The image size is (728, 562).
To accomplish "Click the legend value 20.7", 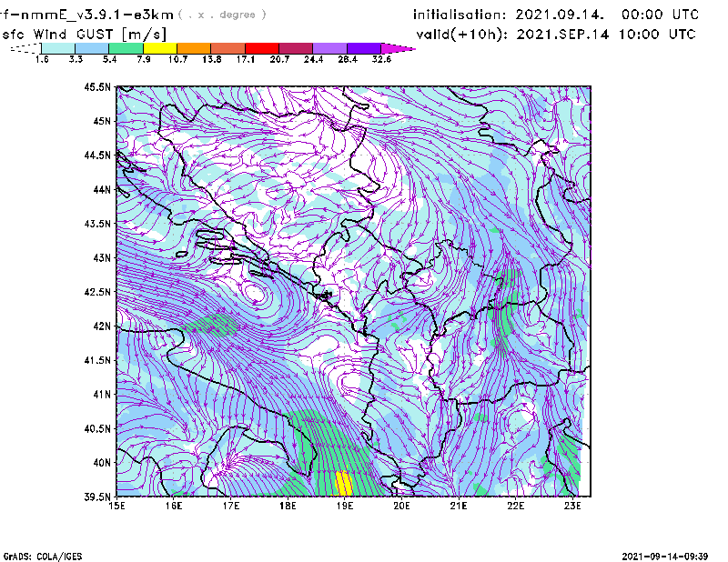I will click(x=279, y=59).
